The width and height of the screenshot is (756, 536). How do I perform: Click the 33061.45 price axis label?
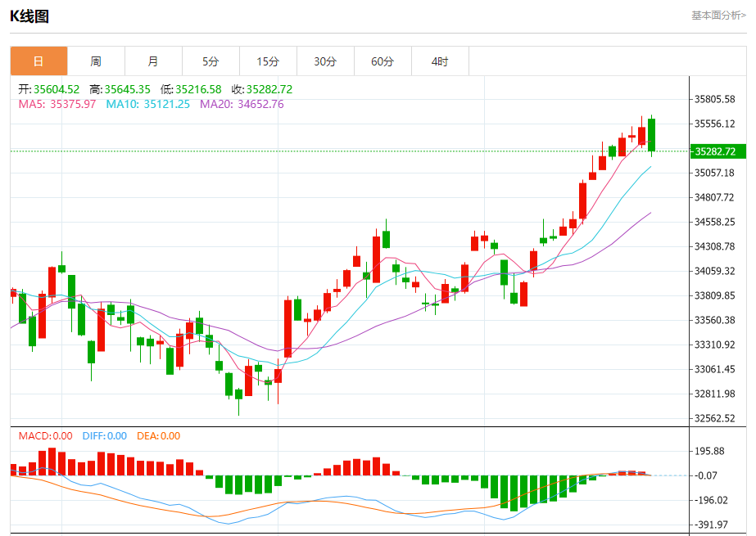[x=714, y=369]
